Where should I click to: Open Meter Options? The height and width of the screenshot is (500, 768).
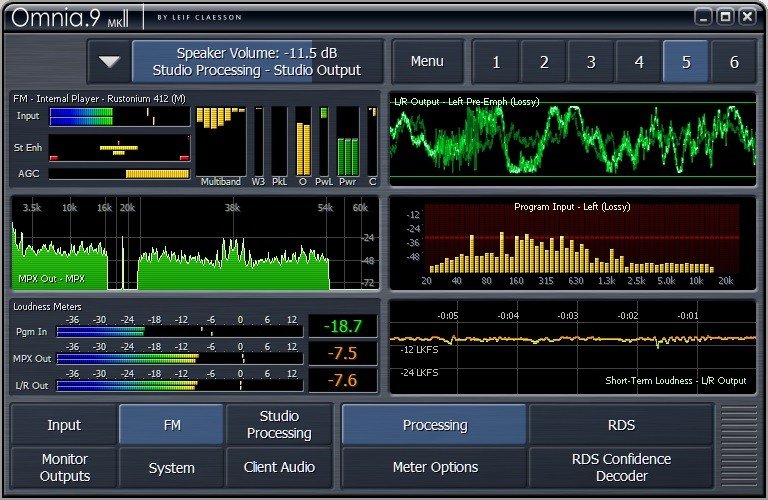[x=434, y=467]
